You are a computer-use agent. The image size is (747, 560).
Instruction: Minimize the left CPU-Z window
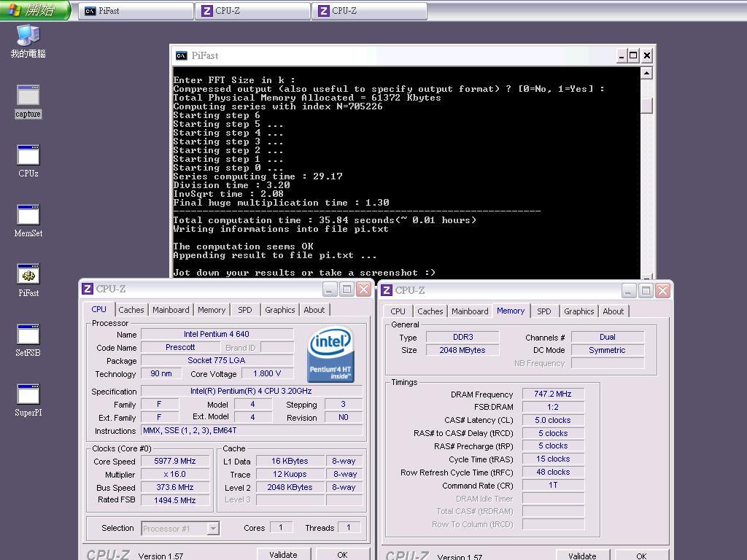coord(330,289)
